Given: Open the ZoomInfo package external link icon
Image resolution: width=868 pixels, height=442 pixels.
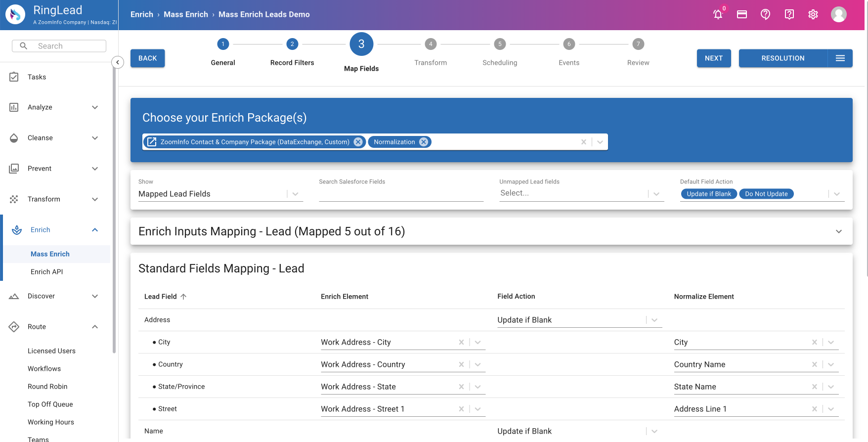Looking at the screenshot, I should pos(152,142).
